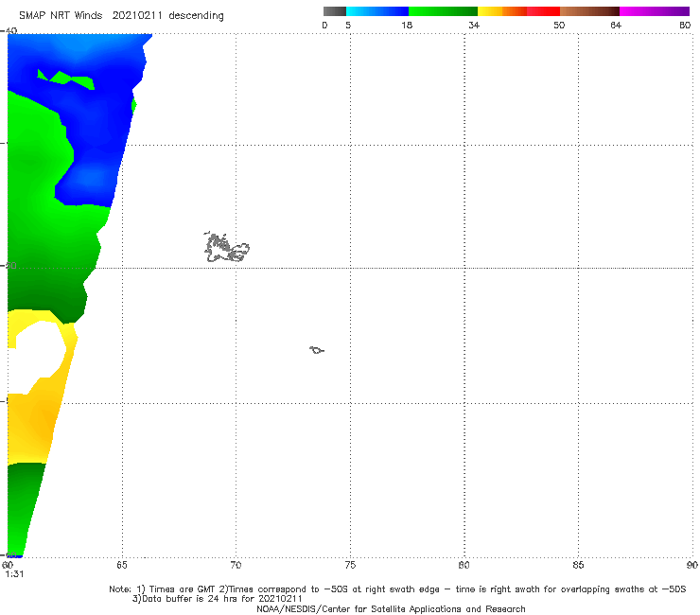The height and width of the screenshot is (615, 700).
Task: Click the small green patch inside blue area
Action: pos(67,79)
